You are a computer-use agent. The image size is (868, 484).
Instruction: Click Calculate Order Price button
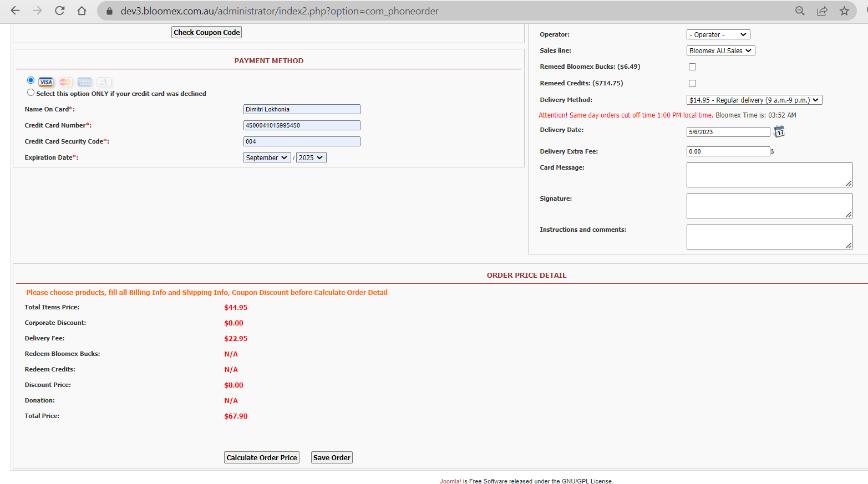click(262, 457)
